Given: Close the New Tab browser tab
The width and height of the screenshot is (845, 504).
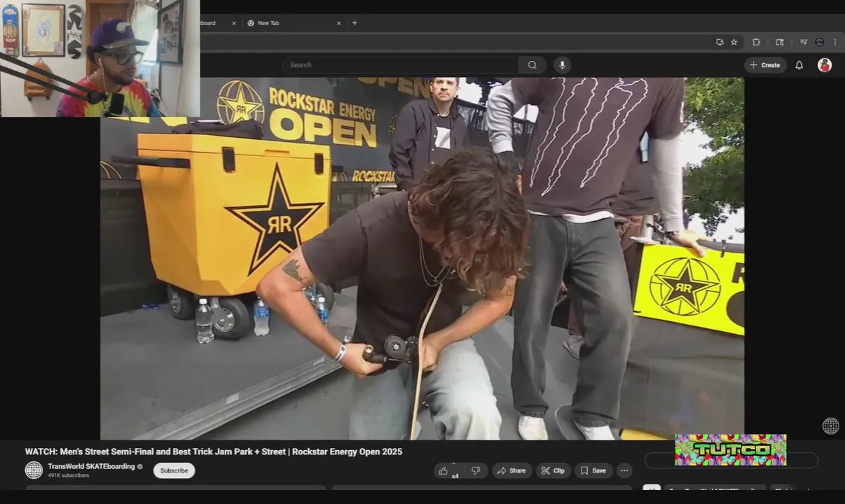Looking at the screenshot, I should point(338,23).
